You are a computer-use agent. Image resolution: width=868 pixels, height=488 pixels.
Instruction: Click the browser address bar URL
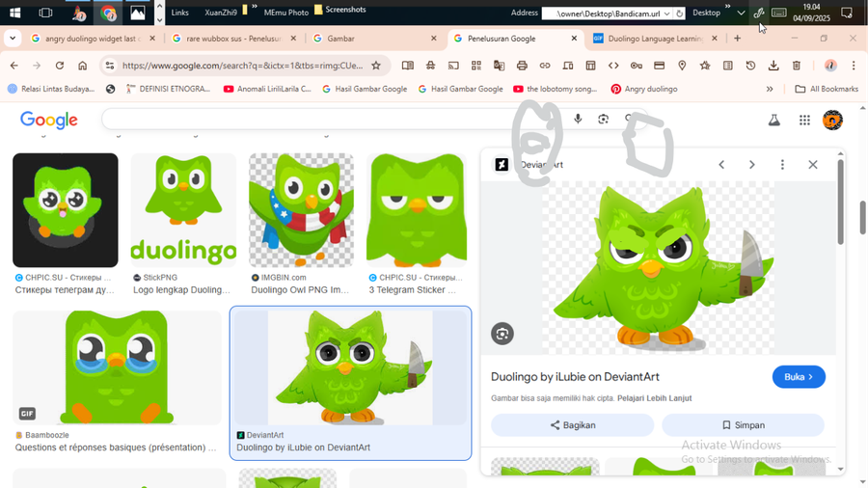coord(242,66)
